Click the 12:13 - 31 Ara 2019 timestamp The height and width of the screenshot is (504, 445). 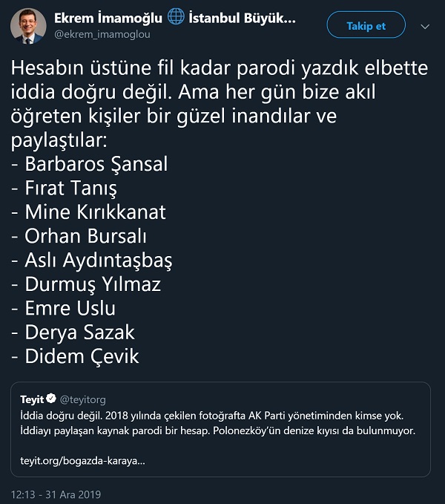pyautogui.click(x=55, y=494)
